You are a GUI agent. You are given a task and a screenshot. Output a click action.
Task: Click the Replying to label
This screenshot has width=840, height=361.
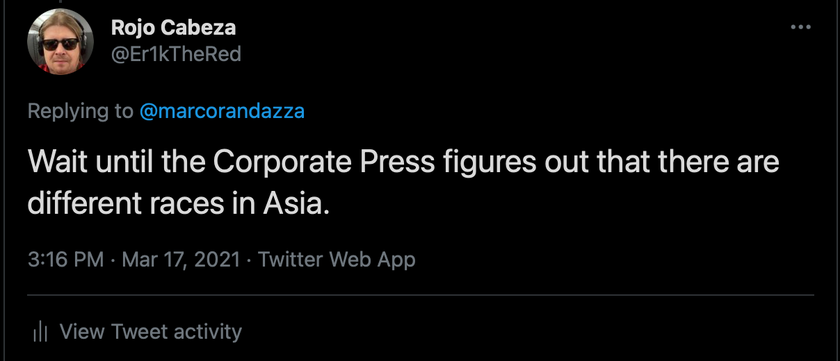[x=80, y=111]
